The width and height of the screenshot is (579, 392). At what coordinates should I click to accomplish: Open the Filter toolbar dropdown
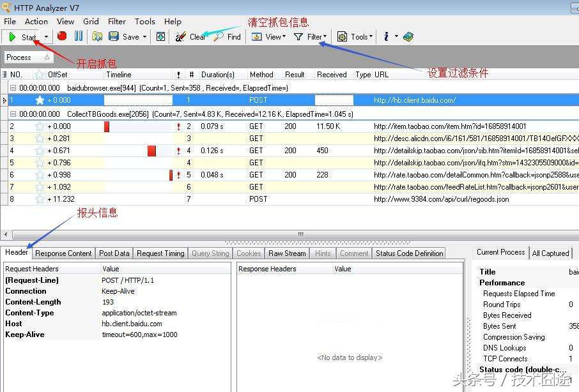[311, 36]
